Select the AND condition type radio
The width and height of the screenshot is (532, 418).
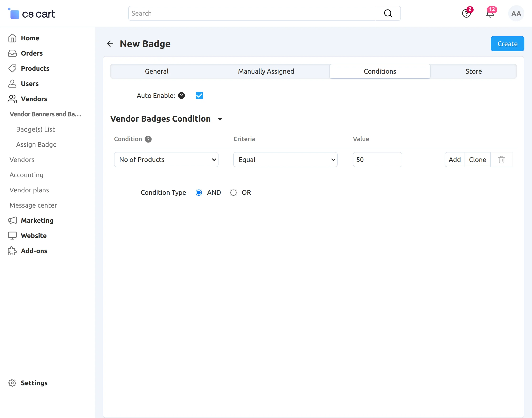(x=199, y=193)
